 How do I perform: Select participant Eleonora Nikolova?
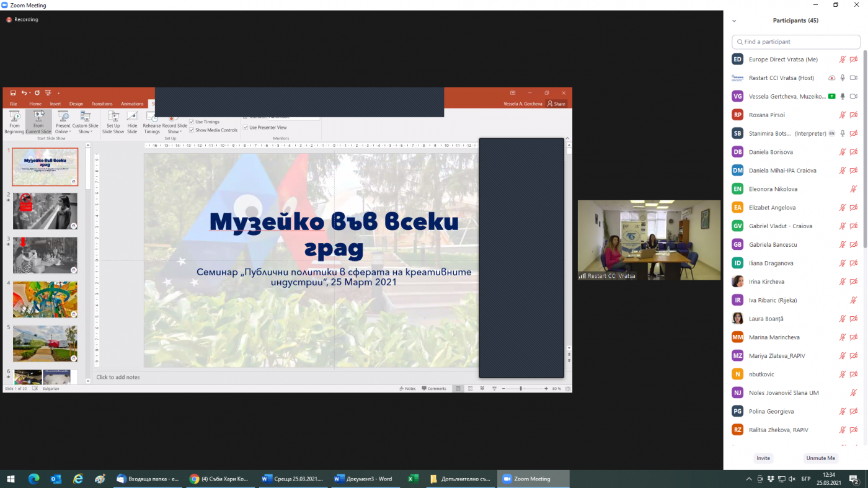click(x=796, y=189)
